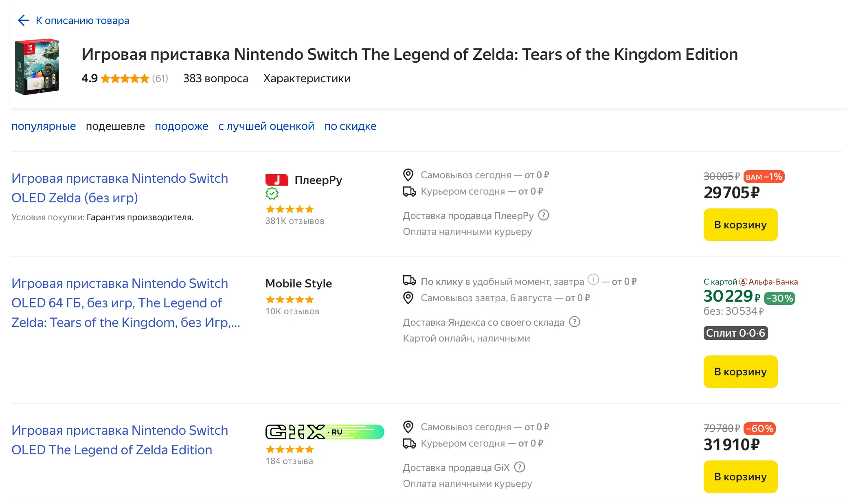Screen dimensions: 847x504
Task: Open the 383 вопроса questions link
Action: (215, 78)
